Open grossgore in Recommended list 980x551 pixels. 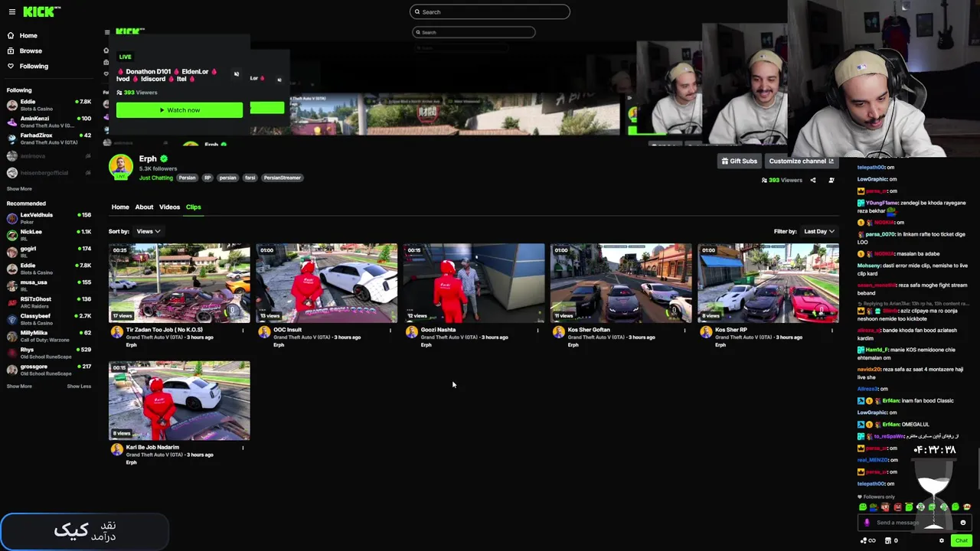(x=49, y=370)
